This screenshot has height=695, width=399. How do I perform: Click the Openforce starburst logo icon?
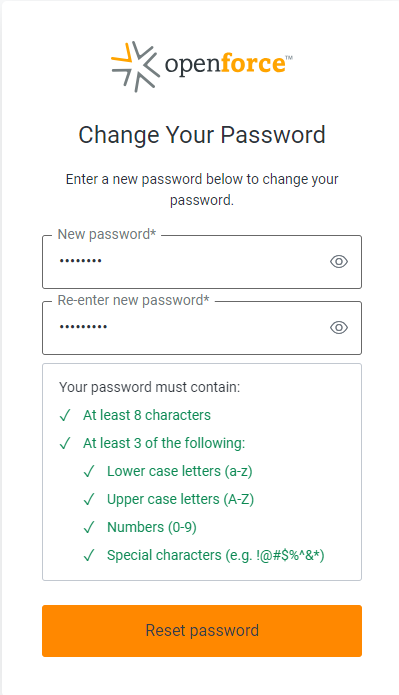point(135,66)
